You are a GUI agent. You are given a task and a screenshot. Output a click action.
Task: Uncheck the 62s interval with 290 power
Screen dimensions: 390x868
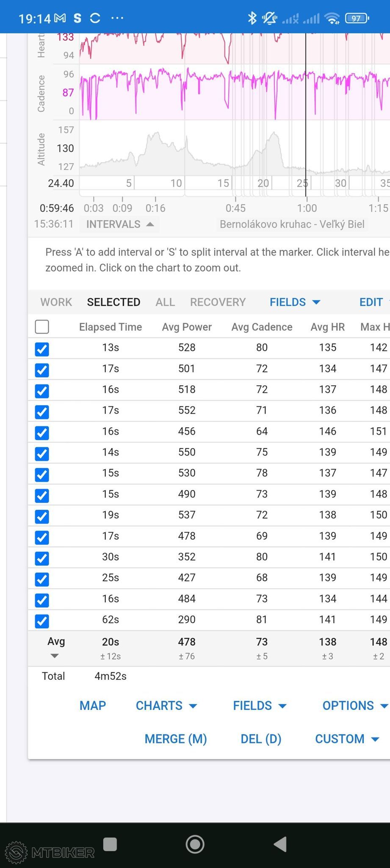coord(42,621)
